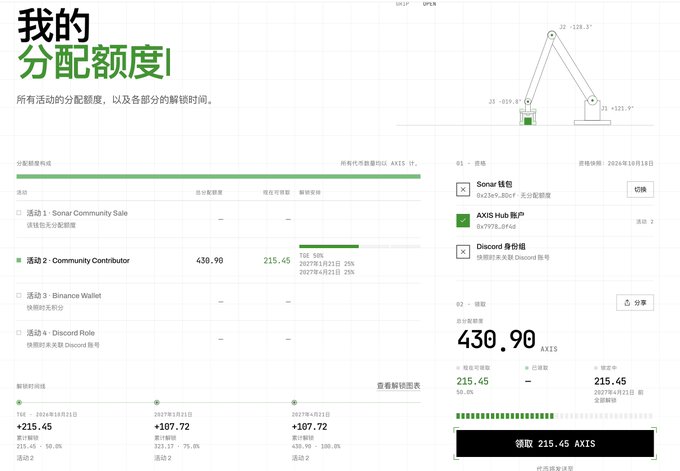Select the TGE 2026年10月21日 timeline dot
The width and height of the screenshot is (680, 471).
tap(19, 402)
